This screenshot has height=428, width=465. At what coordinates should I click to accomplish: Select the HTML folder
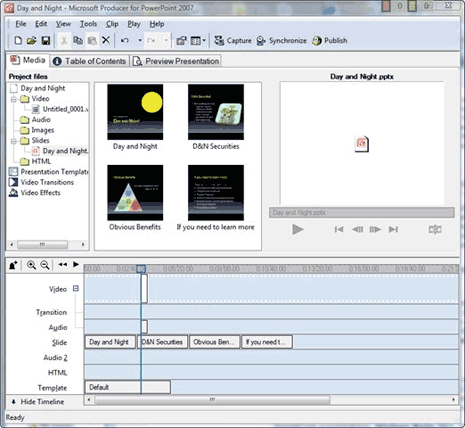point(41,161)
